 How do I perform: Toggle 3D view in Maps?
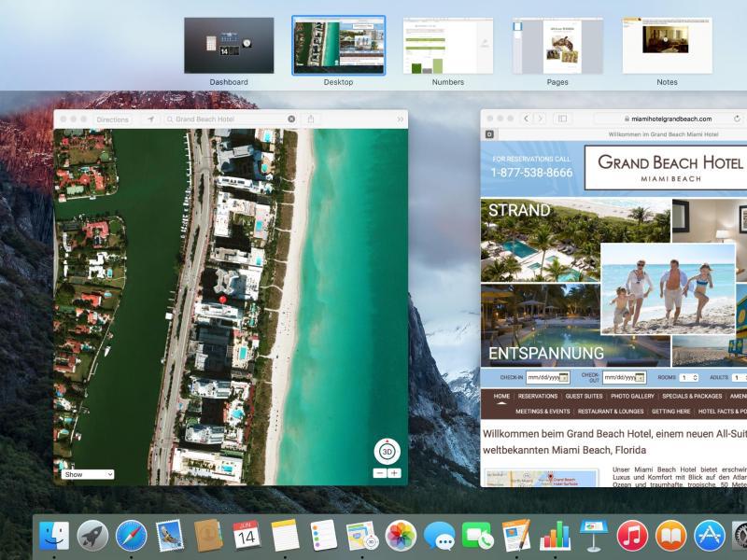(x=388, y=452)
